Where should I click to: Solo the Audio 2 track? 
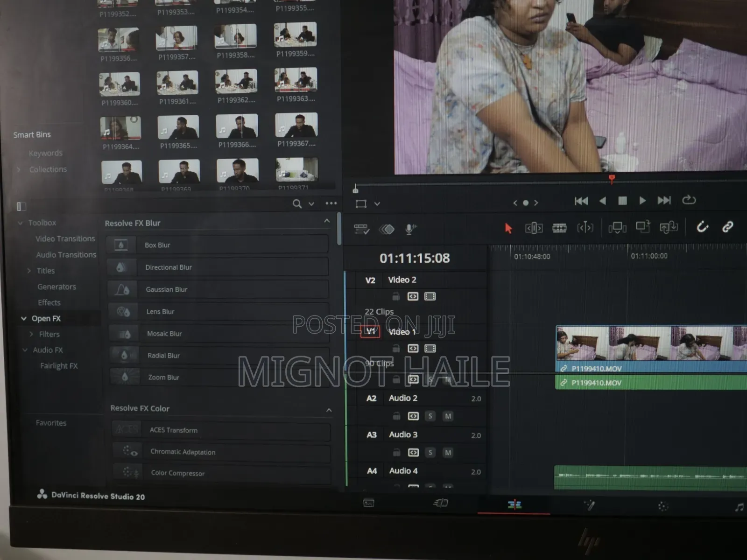tap(430, 416)
